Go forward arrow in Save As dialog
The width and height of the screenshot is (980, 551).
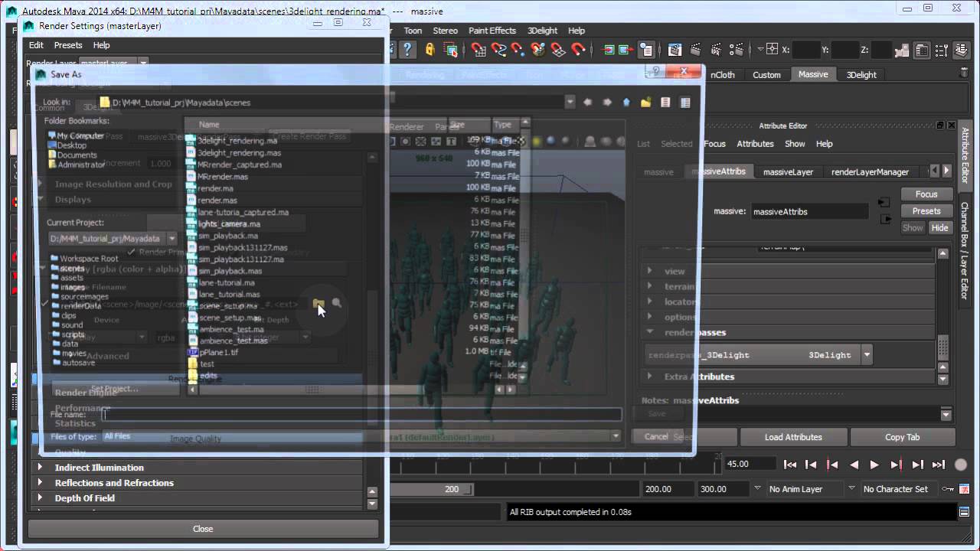coord(607,102)
